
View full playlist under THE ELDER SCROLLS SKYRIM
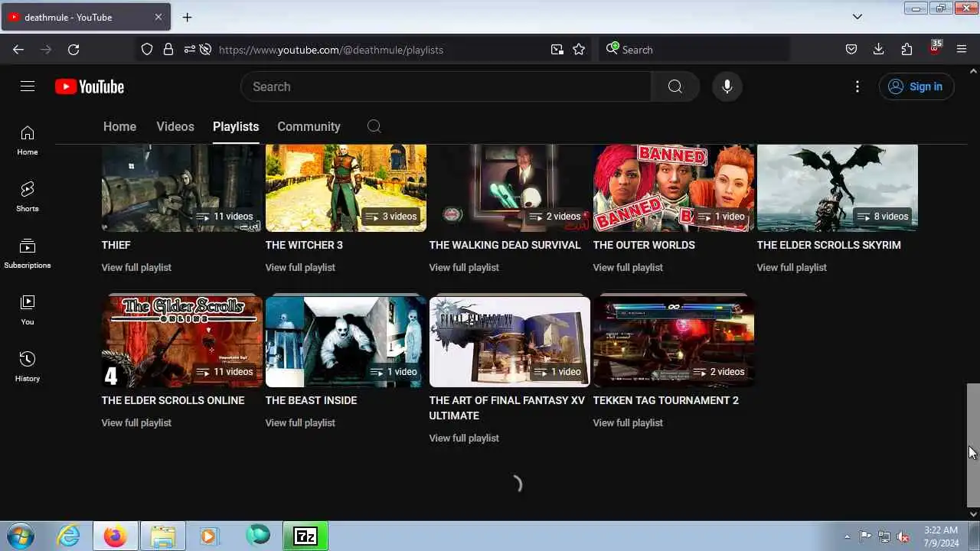tap(792, 267)
